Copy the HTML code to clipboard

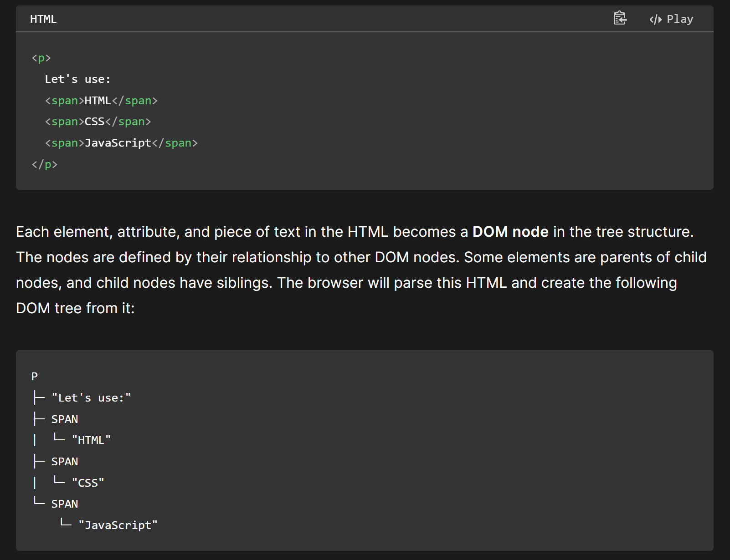620,18
